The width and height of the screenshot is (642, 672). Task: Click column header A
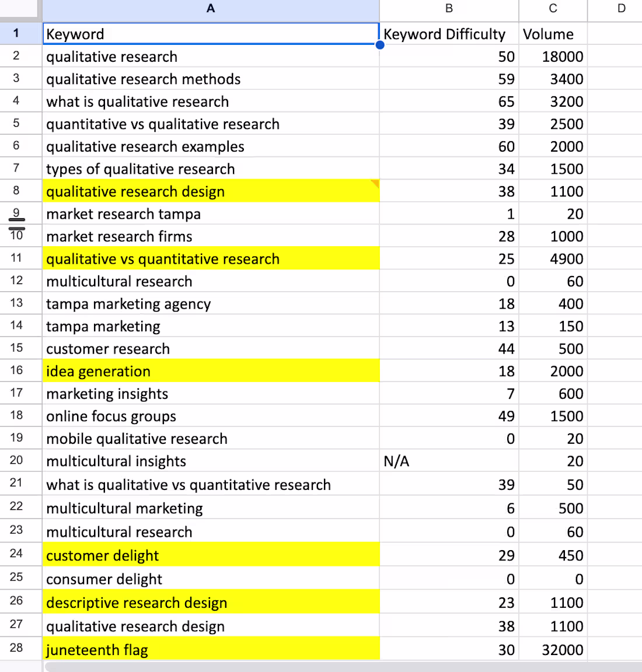point(210,8)
